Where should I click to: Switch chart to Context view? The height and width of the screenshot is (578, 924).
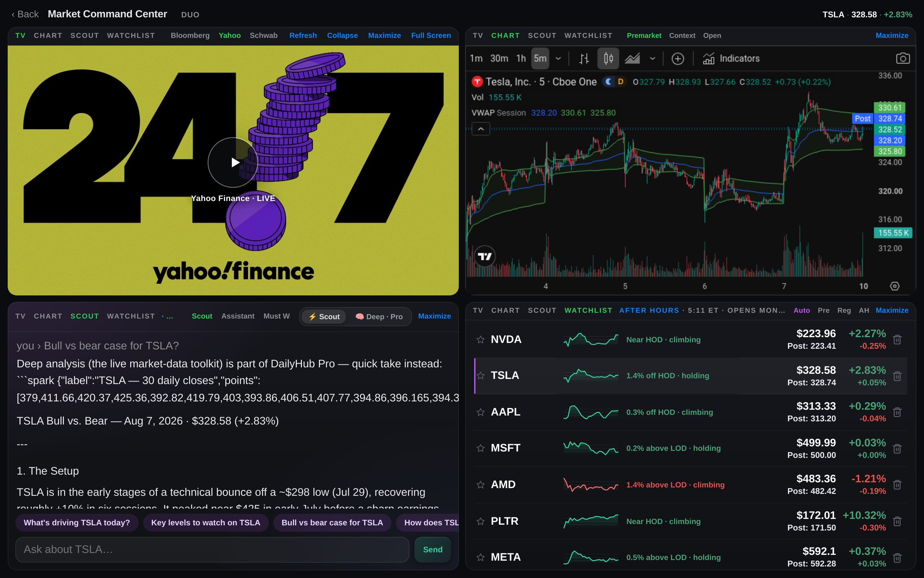click(x=682, y=35)
